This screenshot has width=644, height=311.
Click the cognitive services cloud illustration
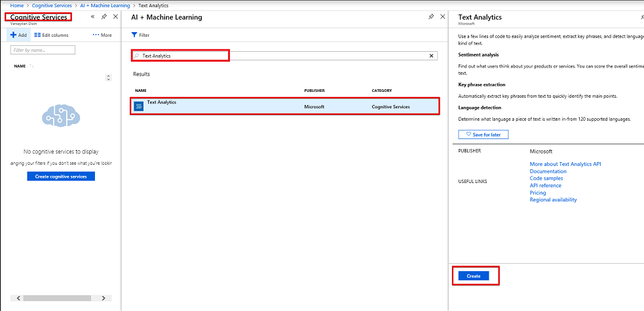(x=61, y=115)
